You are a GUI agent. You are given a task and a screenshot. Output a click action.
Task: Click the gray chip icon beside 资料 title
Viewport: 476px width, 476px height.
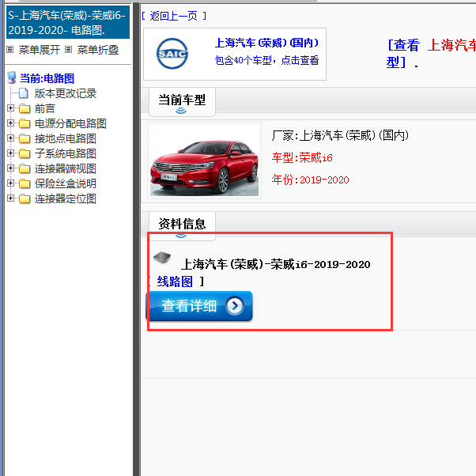[162, 258]
